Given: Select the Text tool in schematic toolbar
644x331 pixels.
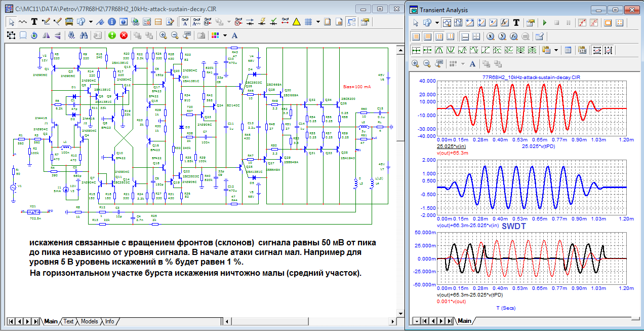Looking at the screenshot, I should click(x=34, y=22).
